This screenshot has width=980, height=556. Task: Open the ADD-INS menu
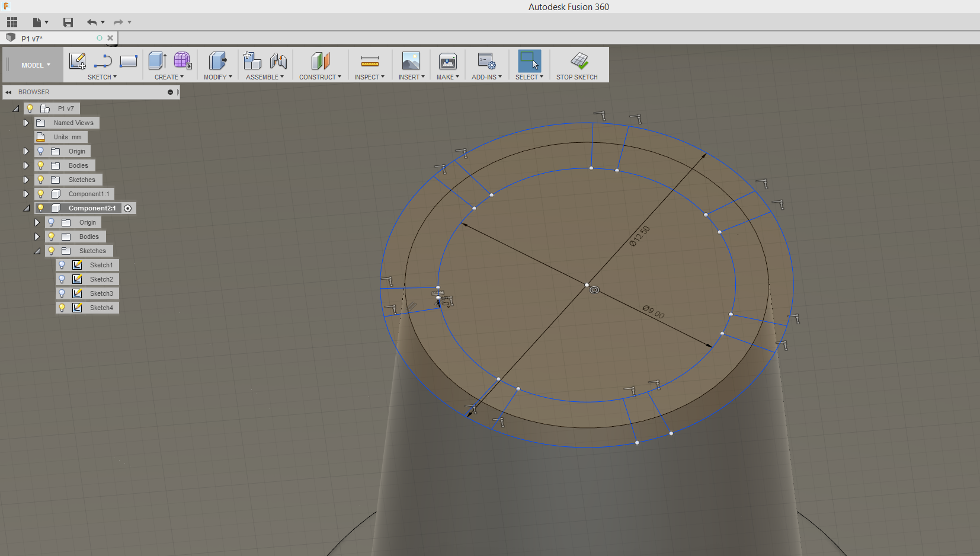click(x=486, y=77)
